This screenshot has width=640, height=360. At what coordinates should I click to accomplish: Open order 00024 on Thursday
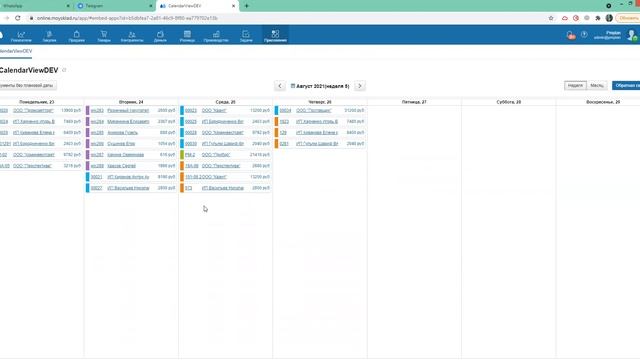(285, 111)
